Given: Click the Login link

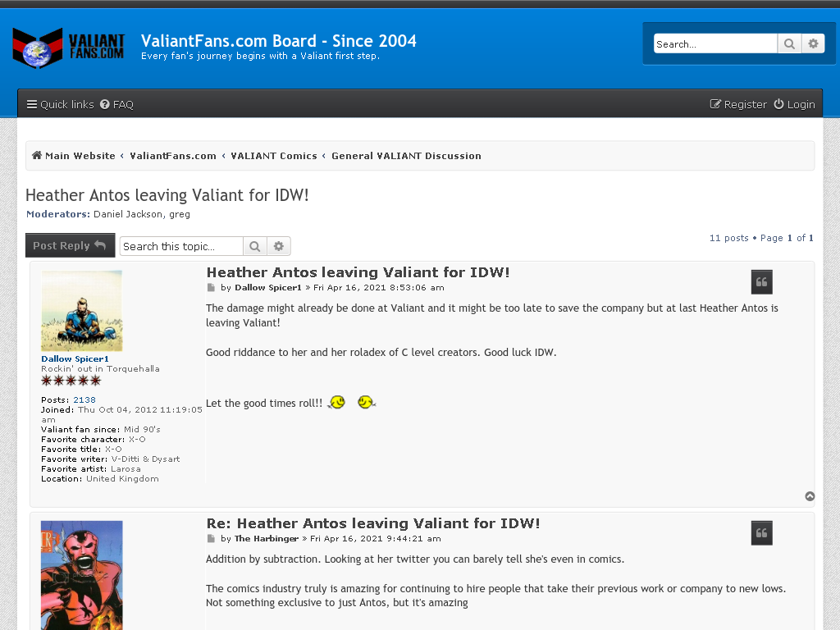Looking at the screenshot, I should pyautogui.click(x=794, y=104).
